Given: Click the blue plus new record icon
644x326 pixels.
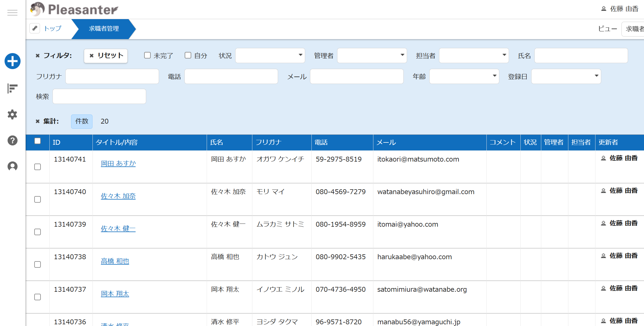Looking at the screenshot, I should tap(13, 61).
